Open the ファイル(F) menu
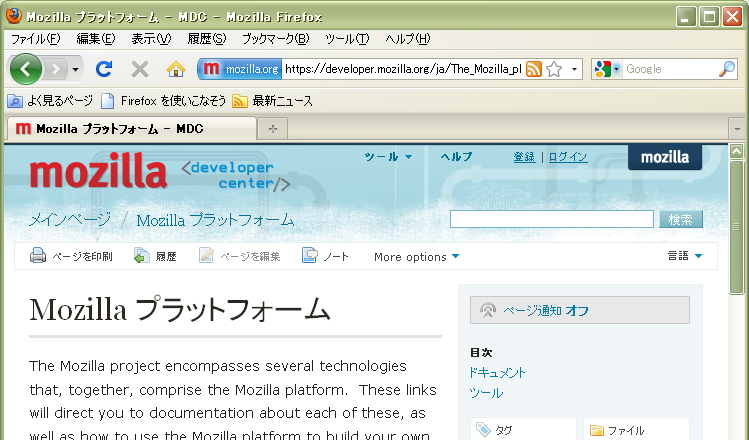Viewport: 749px width, 440px height. 35,39
